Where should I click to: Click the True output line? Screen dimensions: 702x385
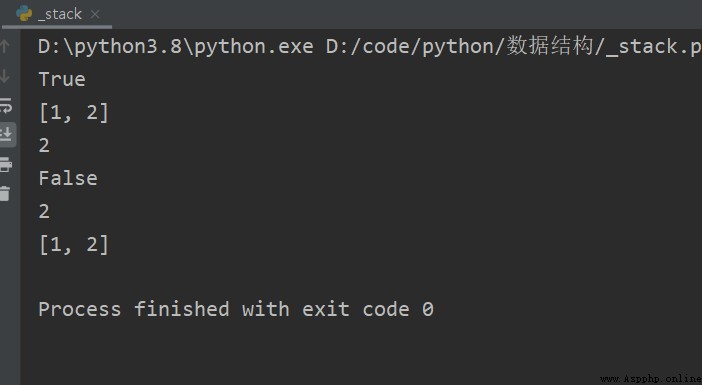(62, 79)
